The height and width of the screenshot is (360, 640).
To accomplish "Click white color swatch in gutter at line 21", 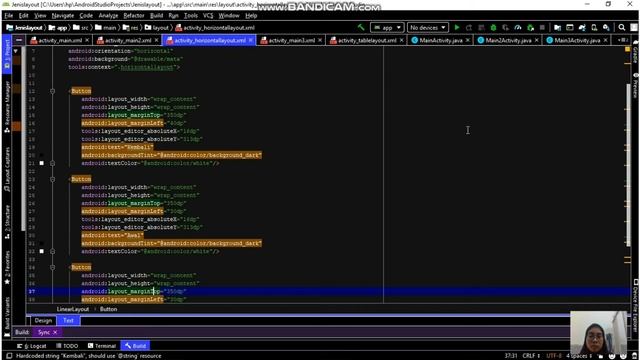I will (x=42, y=163).
